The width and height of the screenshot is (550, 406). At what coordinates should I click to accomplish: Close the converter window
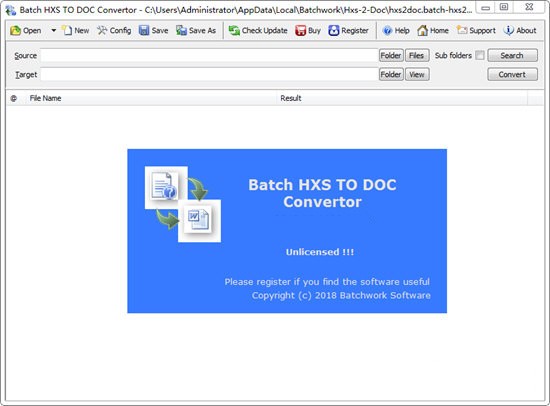pyautogui.click(x=529, y=7)
